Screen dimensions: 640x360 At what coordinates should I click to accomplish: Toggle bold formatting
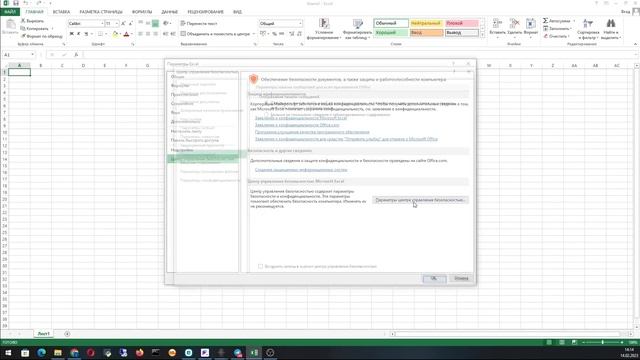point(72,34)
